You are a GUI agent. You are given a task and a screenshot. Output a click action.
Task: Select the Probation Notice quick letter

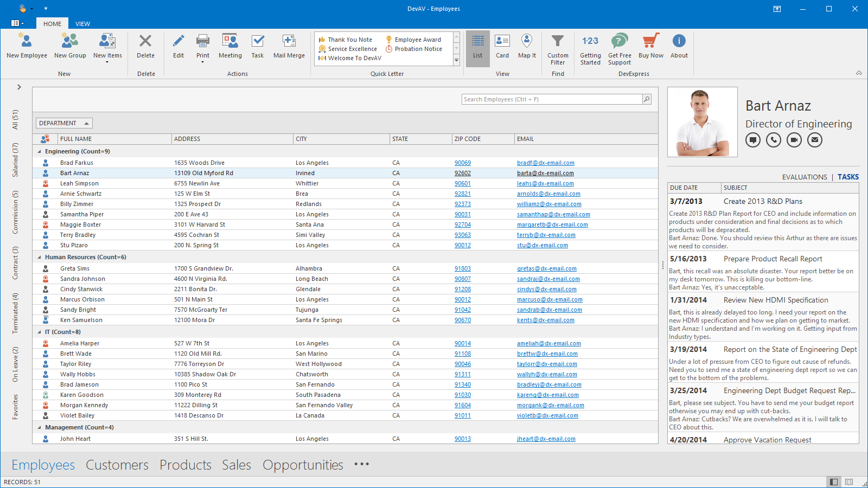coord(414,49)
